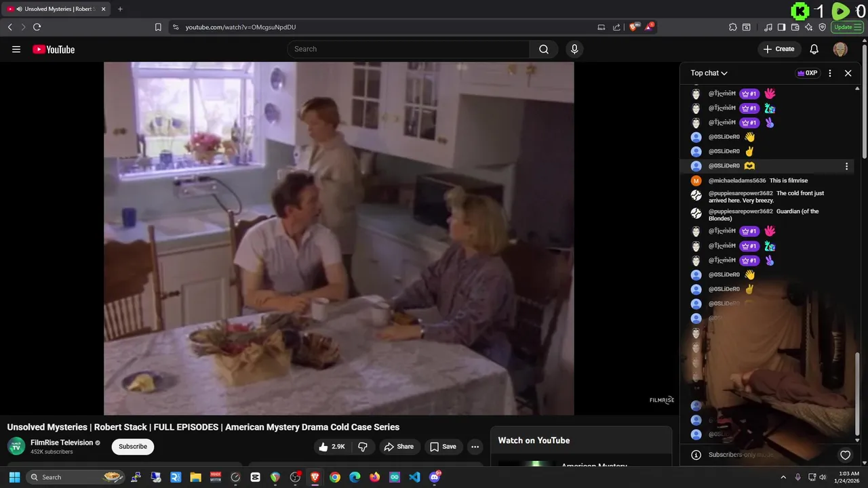Open Visual Studio Code from the taskbar
868x488 pixels.
click(x=414, y=477)
